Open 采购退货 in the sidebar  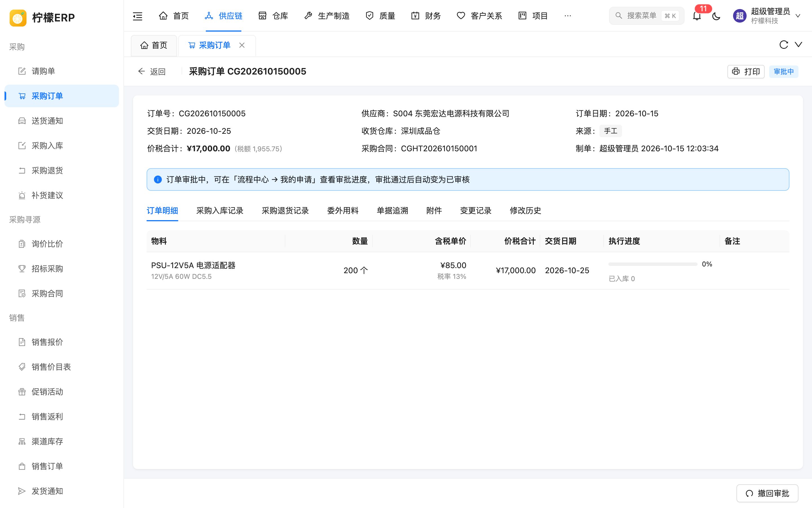coord(62,171)
